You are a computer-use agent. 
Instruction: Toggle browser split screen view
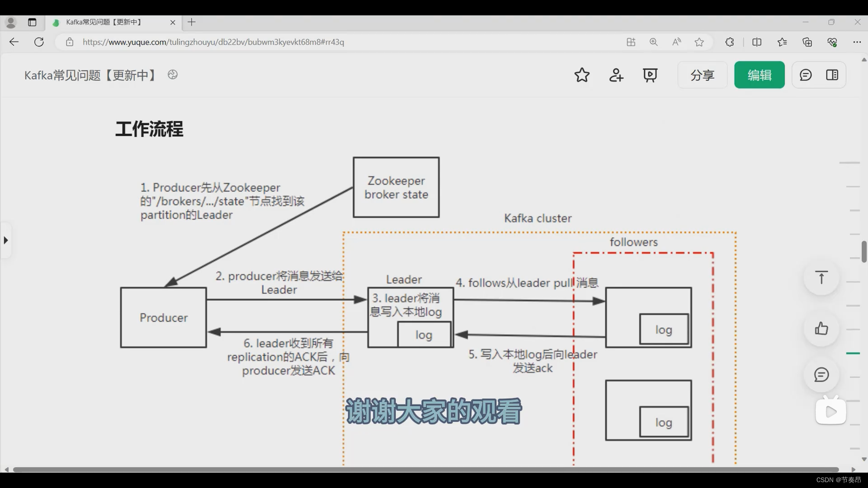pyautogui.click(x=757, y=42)
